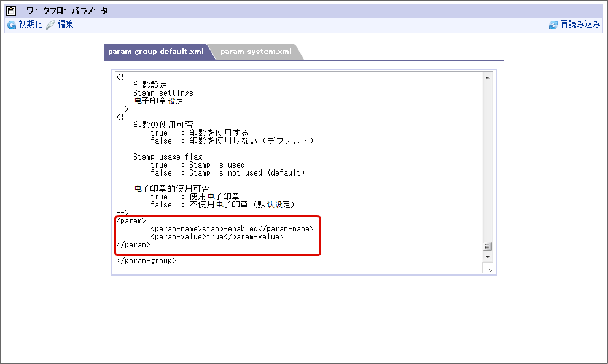Click the opening <param> tag line
Viewport: 608px width, 364px height.
[131, 221]
